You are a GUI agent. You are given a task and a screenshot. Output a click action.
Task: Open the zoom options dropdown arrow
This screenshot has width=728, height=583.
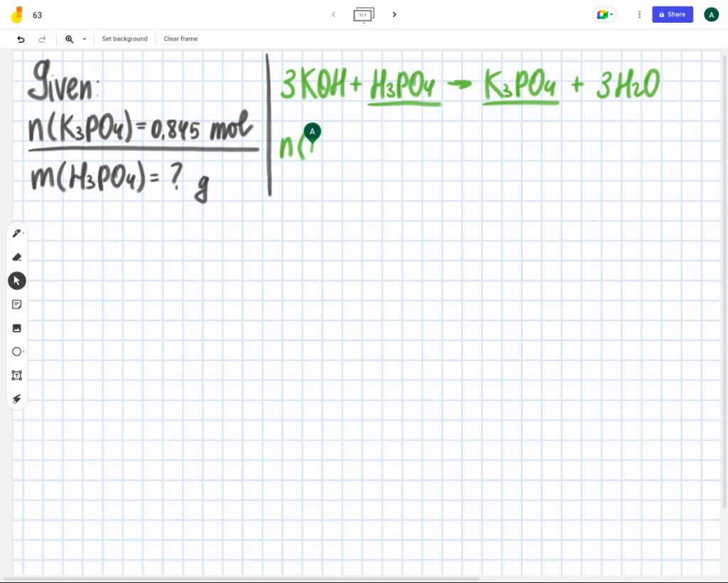pos(84,39)
